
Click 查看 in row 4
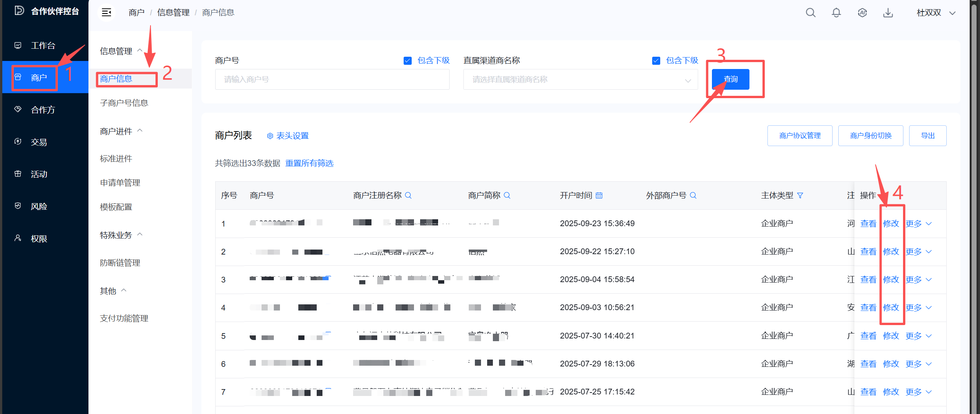(868, 307)
